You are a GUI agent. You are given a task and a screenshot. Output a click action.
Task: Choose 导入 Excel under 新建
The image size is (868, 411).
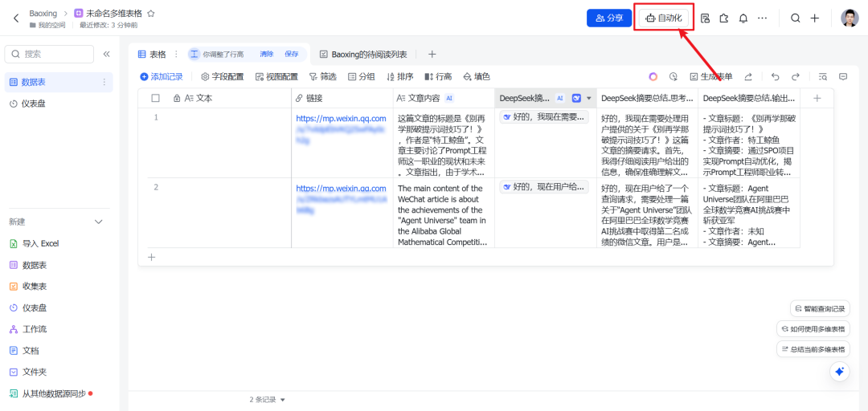click(35, 243)
